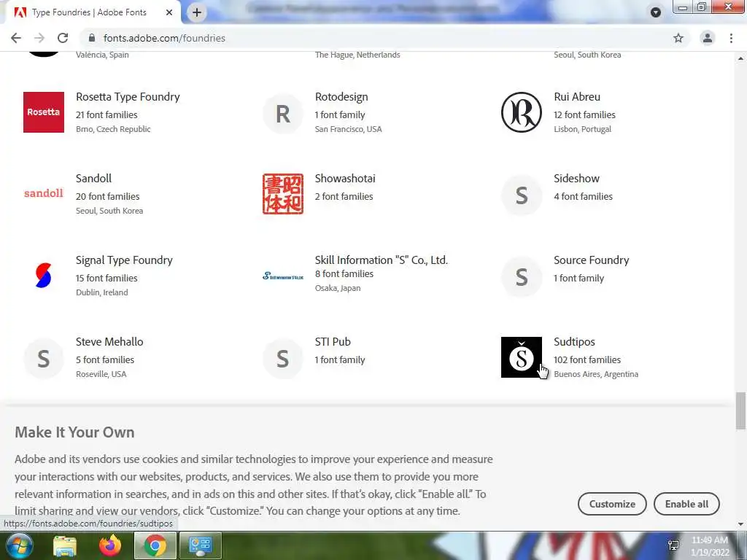Switch to Chrome in the taskbar
Image resolution: width=747 pixels, height=560 pixels.
click(155, 545)
